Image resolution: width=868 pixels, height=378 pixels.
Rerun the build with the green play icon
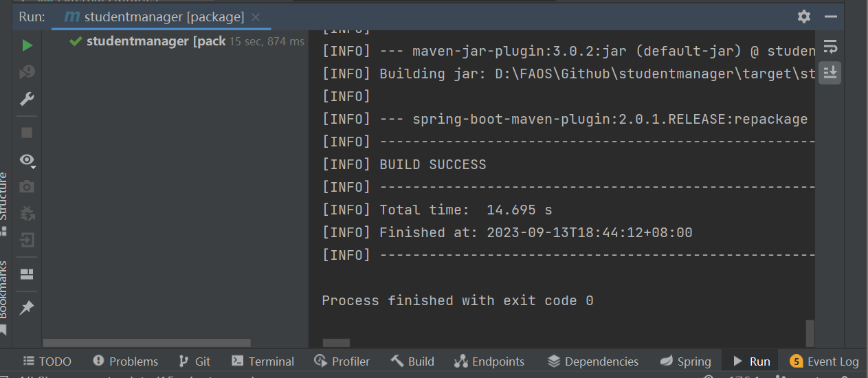point(27,45)
